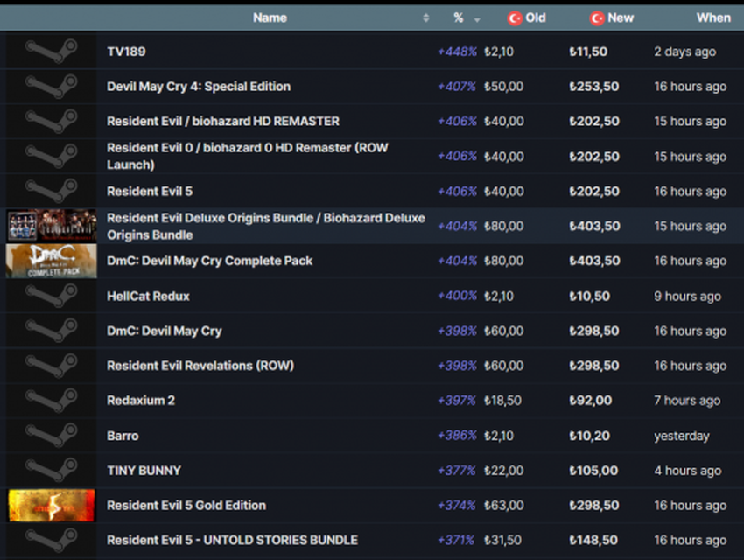
Task: Click the Resident Evil 5 Gold Edition thumbnail
Action: coord(51,506)
